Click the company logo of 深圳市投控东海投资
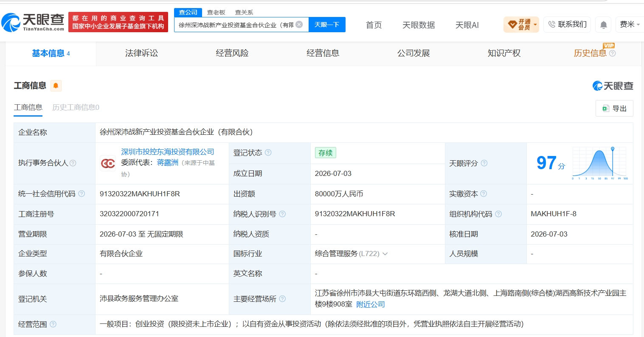The height and width of the screenshot is (337, 644). pos(108,163)
